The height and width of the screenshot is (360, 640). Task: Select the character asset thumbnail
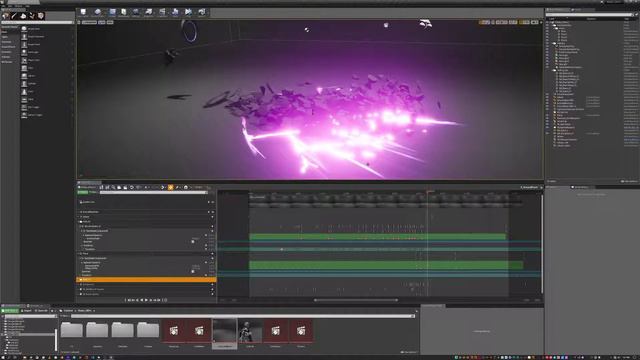point(250,331)
